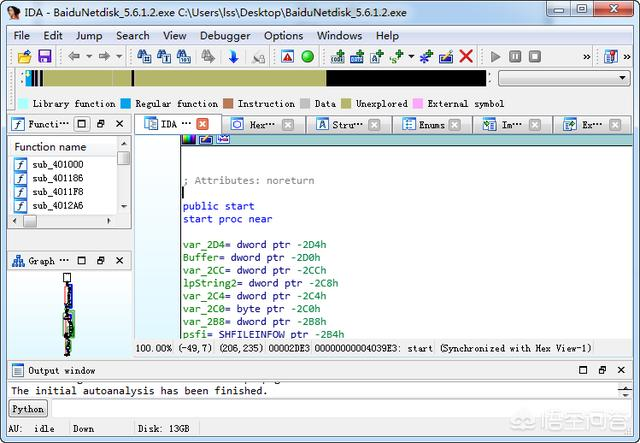640x443 pixels.
Task: Click the Functions panel float toggle
Action: tap(101, 124)
